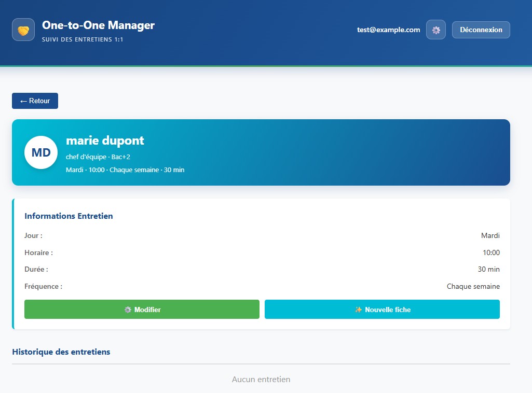Click the Fréquence value "Chaque semaine" in the info card
The height and width of the screenshot is (393, 532).
pyautogui.click(x=473, y=286)
